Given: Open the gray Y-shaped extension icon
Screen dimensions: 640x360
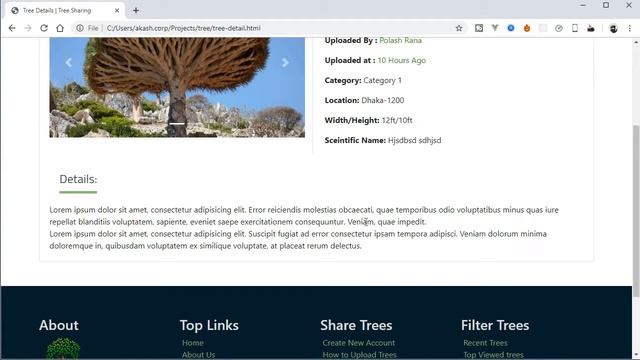Looking at the screenshot, I should click(x=495, y=28).
